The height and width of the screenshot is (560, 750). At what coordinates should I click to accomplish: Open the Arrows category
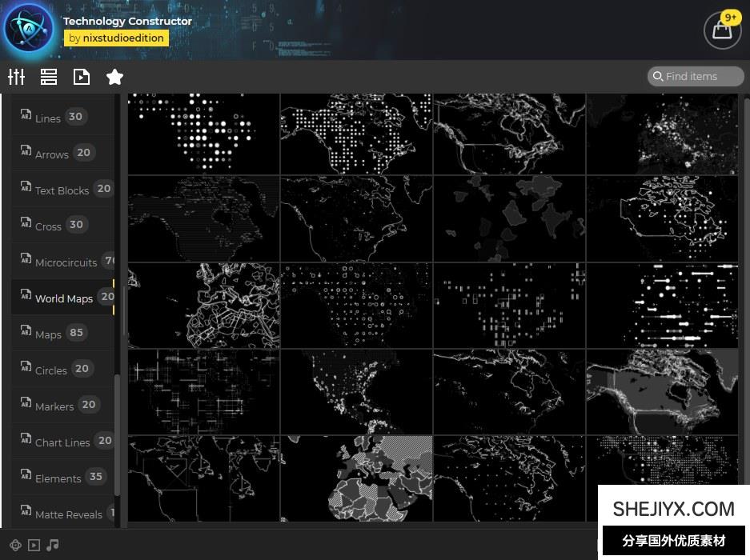(51, 154)
